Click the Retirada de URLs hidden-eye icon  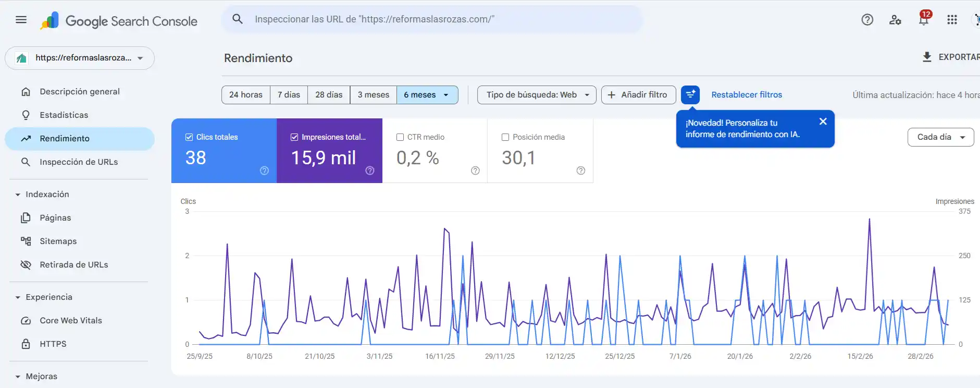26,265
